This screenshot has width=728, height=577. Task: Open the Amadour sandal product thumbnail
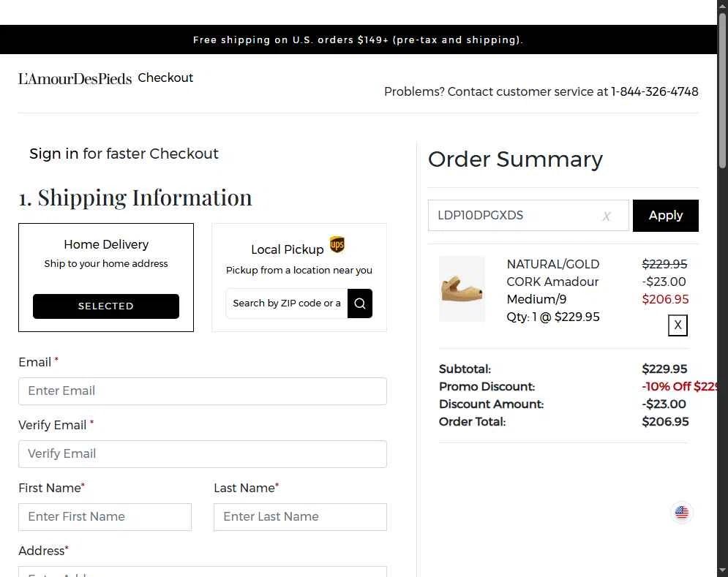pyautogui.click(x=462, y=289)
